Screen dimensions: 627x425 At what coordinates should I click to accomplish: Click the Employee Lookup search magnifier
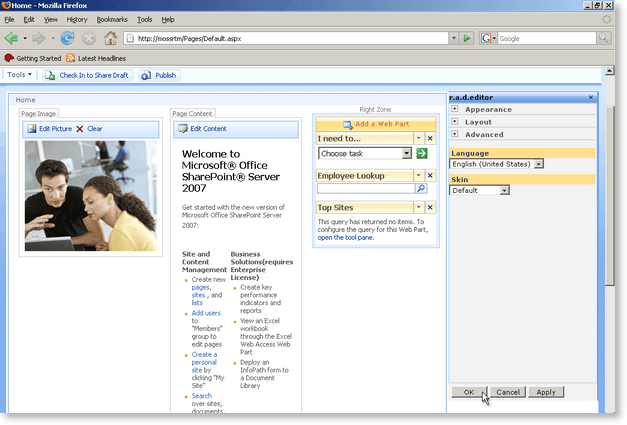point(421,188)
